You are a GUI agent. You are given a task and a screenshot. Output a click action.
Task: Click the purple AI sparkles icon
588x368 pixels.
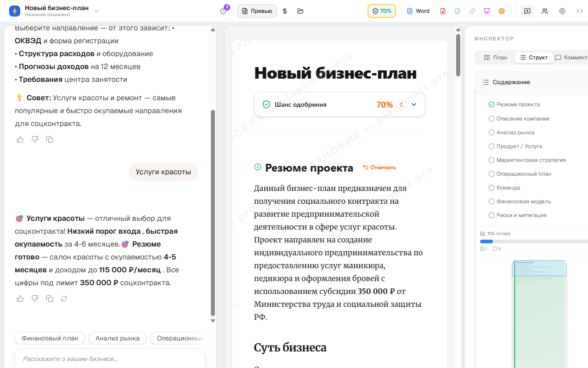[x=472, y=11]
